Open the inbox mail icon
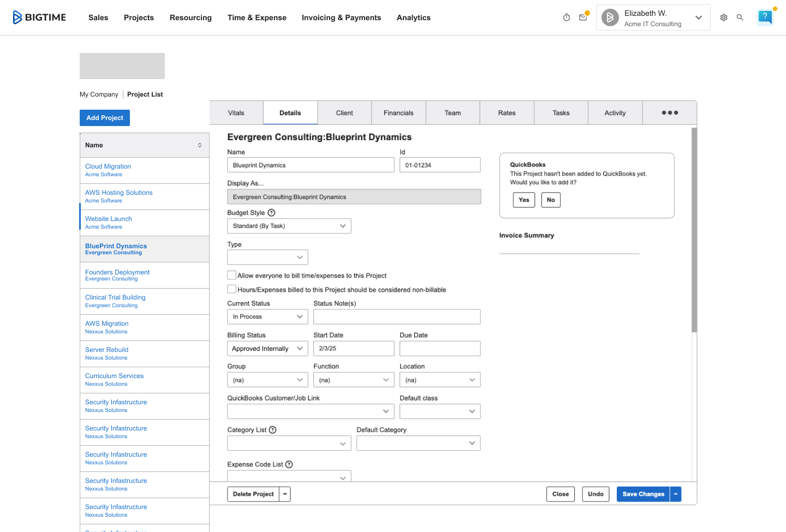Screen dimensions: 786x532 point(583,17)
